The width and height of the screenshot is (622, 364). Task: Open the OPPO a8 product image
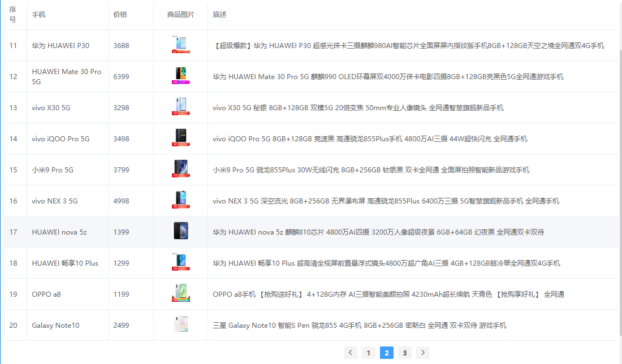[x=180, y=294]
